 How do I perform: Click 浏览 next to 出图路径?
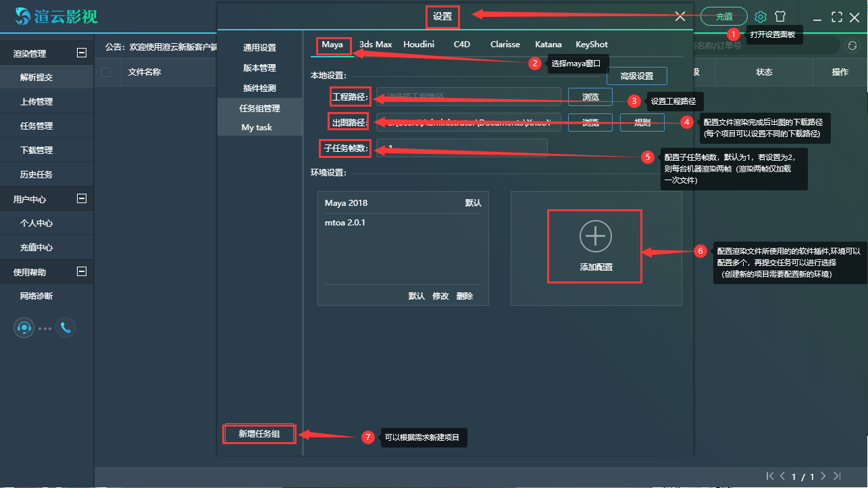point(590,123)
